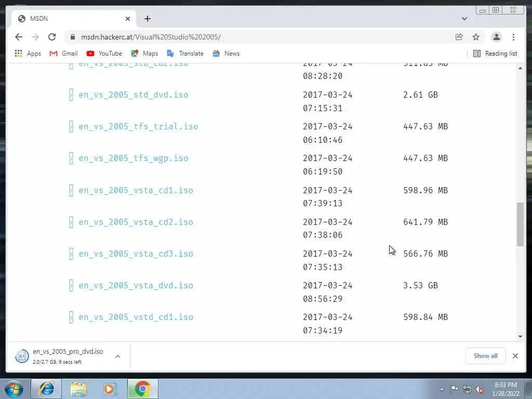Open Windows Media Player from taskbar
Viewport: 532px width, 399px height.
(x=110, y=389)
